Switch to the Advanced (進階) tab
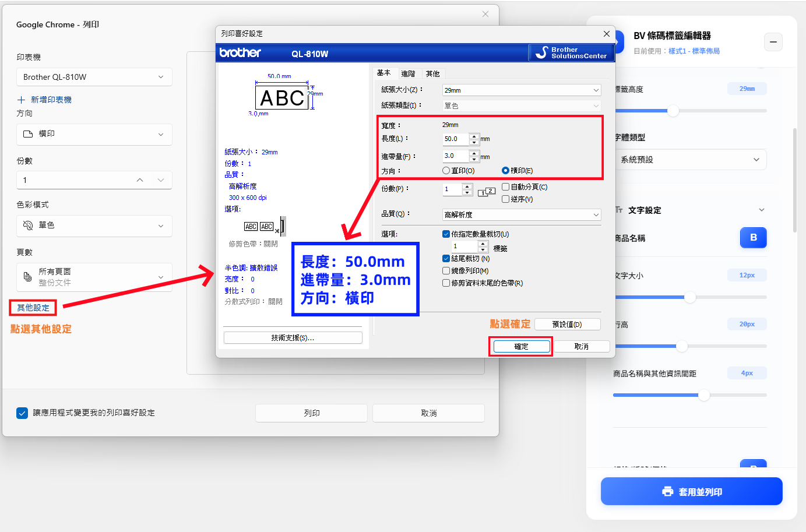This screenshot has width=806, height=532. (x=408, y=74)
